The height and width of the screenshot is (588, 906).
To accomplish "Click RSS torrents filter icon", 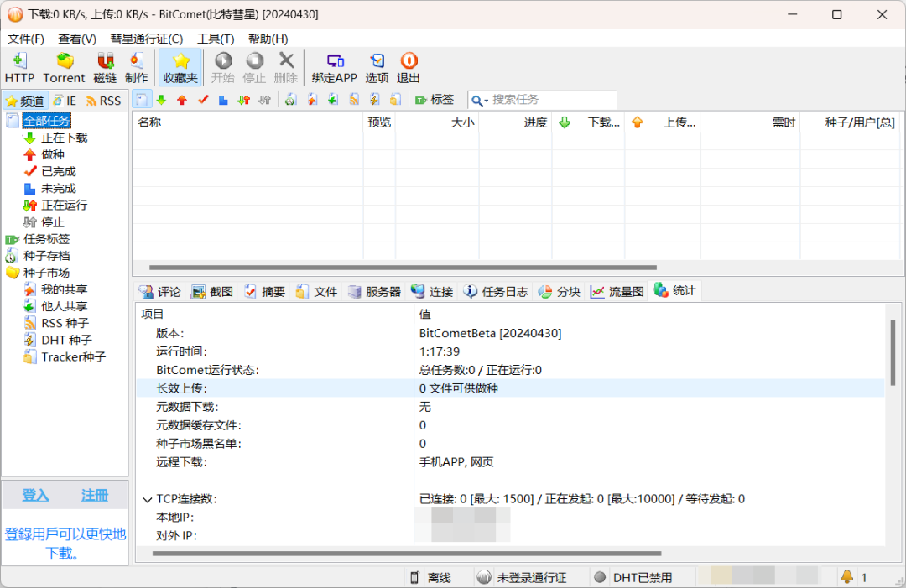I will pos(354,100).
